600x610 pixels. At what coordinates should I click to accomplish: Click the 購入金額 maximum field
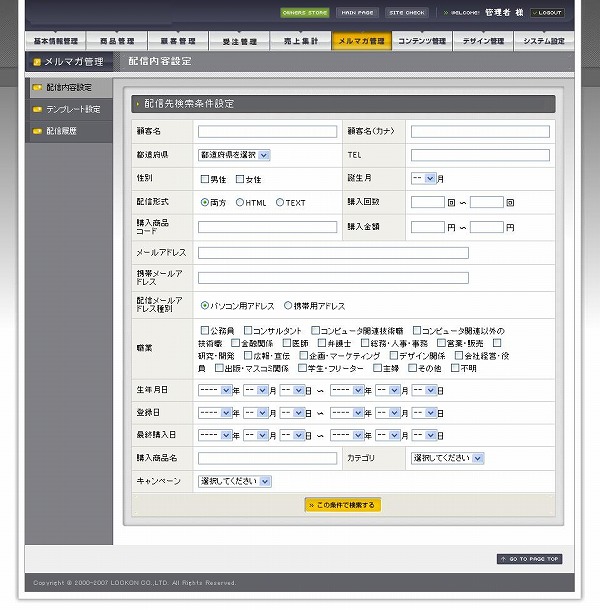pyautogui.click(x=487, y=227)
